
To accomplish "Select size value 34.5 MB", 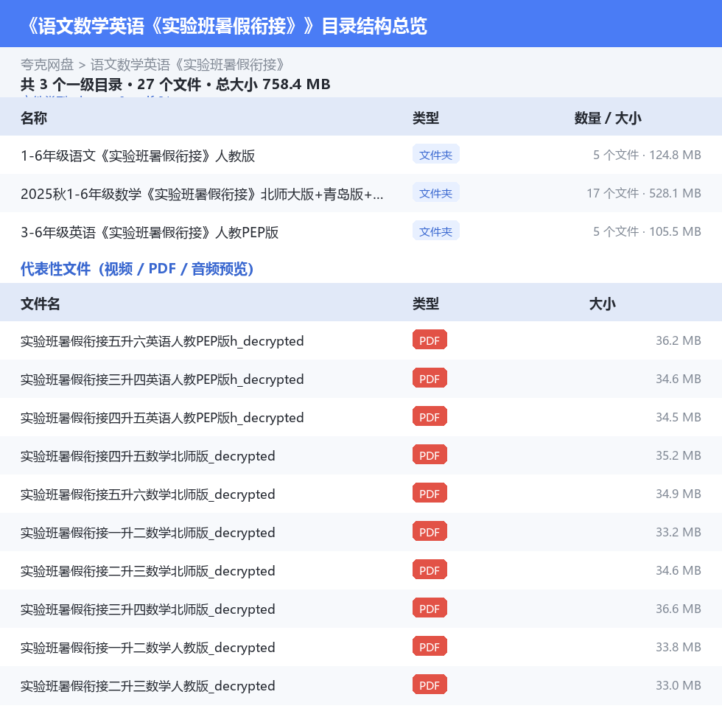I will point(679,417).
